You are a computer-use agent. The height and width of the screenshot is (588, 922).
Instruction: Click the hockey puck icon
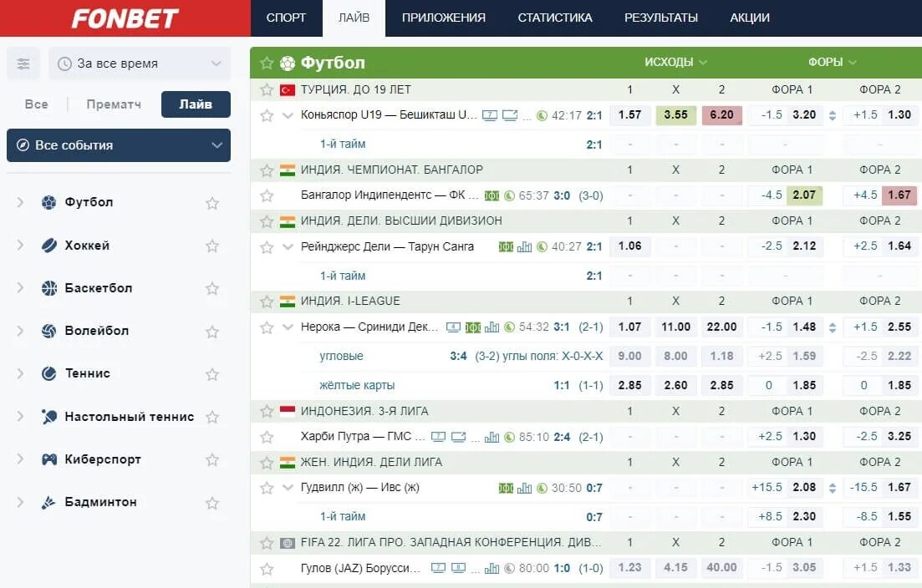[x=48, y=245]
